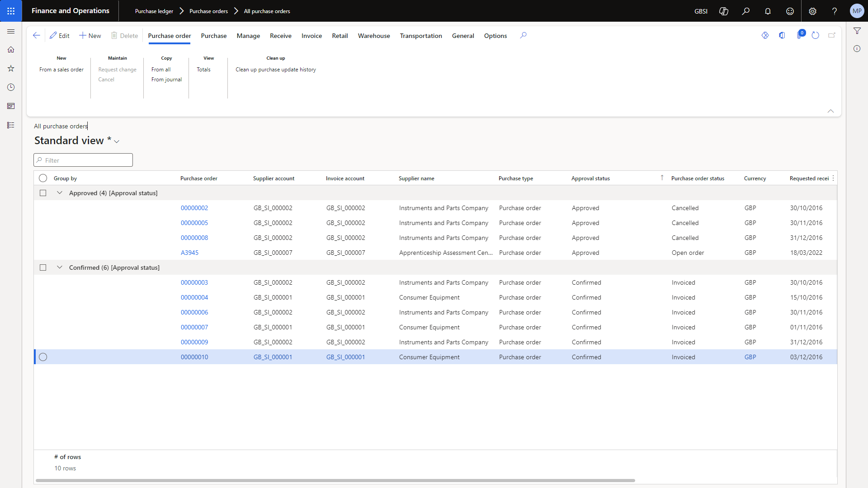The height and width of the screenshot is (488, 868).
Task: Collapse the Confirmed group chevron
Action: click(59, 267)
